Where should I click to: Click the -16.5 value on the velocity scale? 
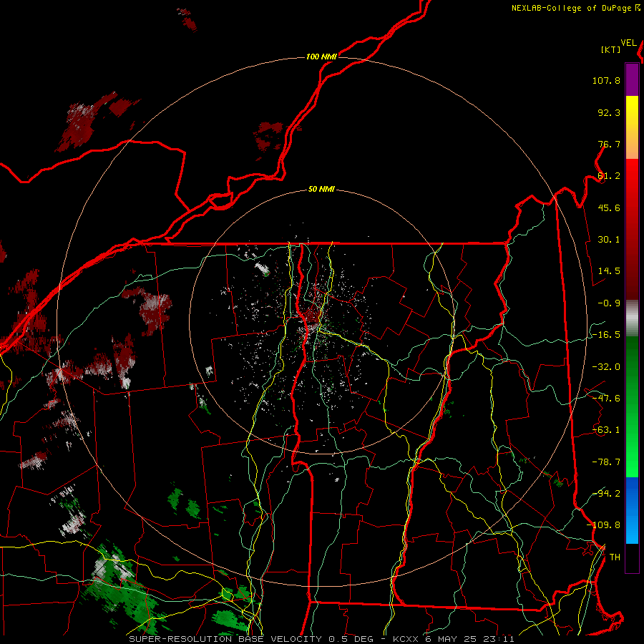[606, 335]
